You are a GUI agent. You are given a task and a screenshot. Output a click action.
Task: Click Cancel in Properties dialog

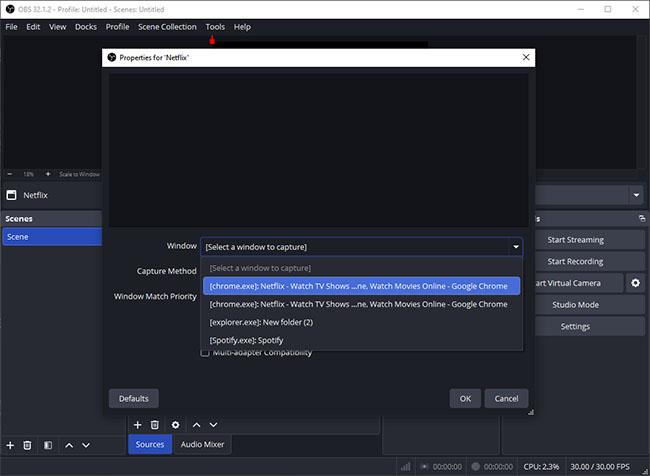pos(506,398)
